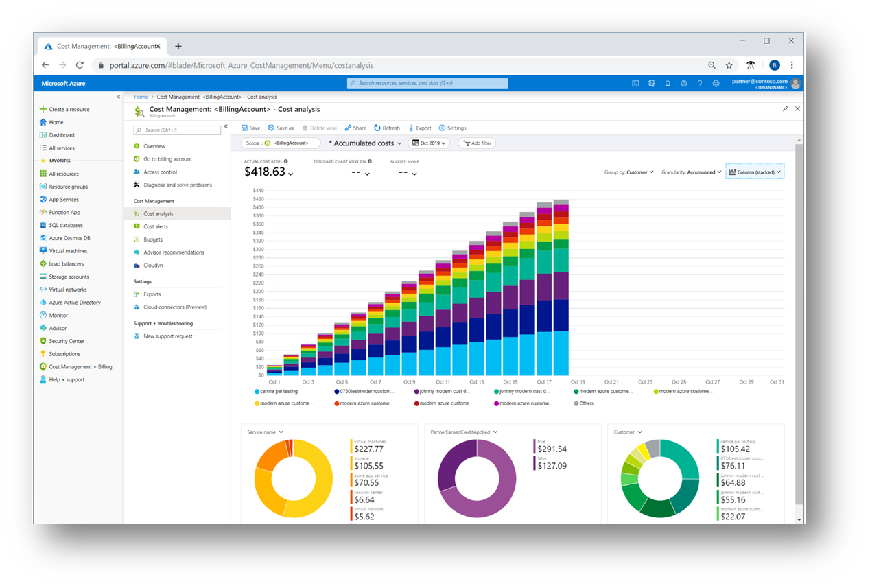Open the Group by Customer dropdown
Viewport: 870px width, 588px height.
(629, 172)
